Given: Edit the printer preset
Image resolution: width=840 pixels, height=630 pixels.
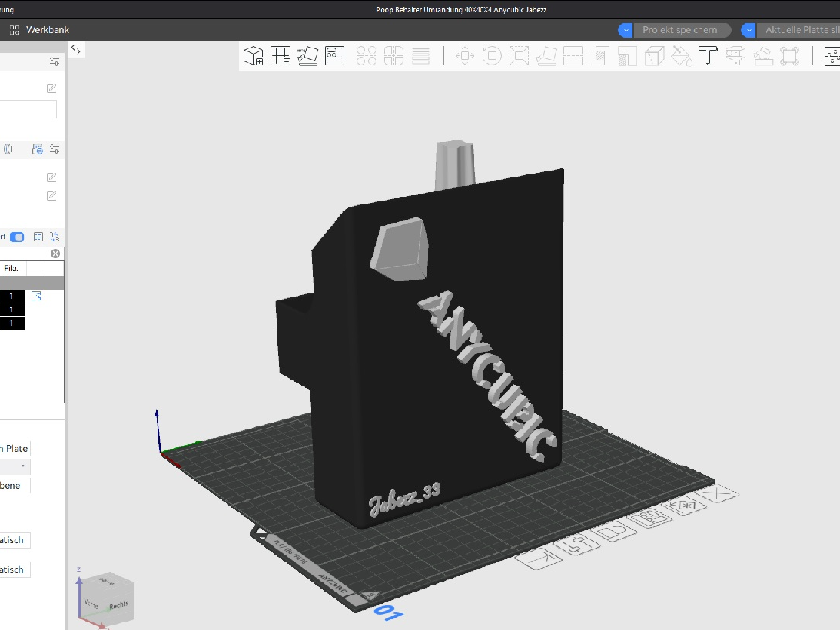Looking at the screenshot, I should 51,88.
